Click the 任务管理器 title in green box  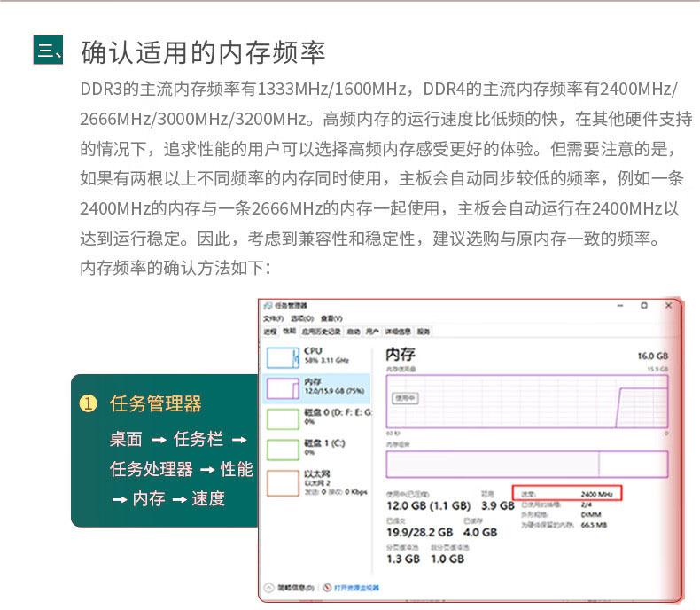tap(155, 404)
